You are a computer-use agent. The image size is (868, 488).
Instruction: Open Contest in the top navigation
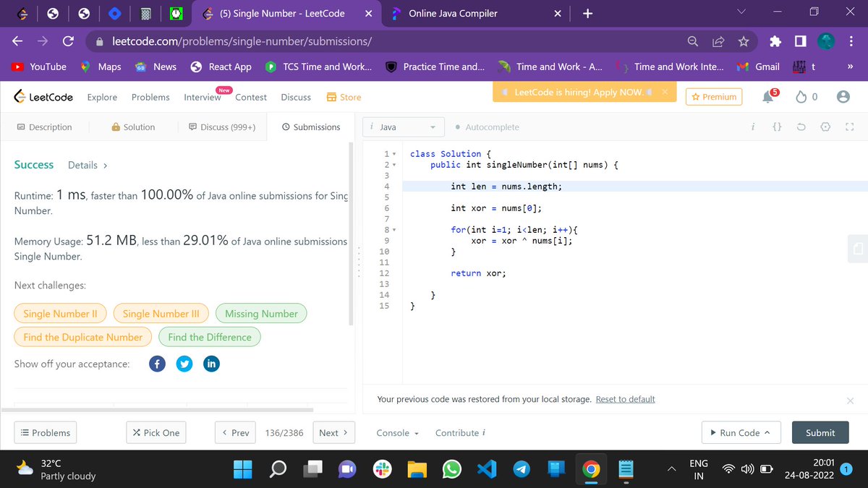pyautogui.click(x=251, y=97)
